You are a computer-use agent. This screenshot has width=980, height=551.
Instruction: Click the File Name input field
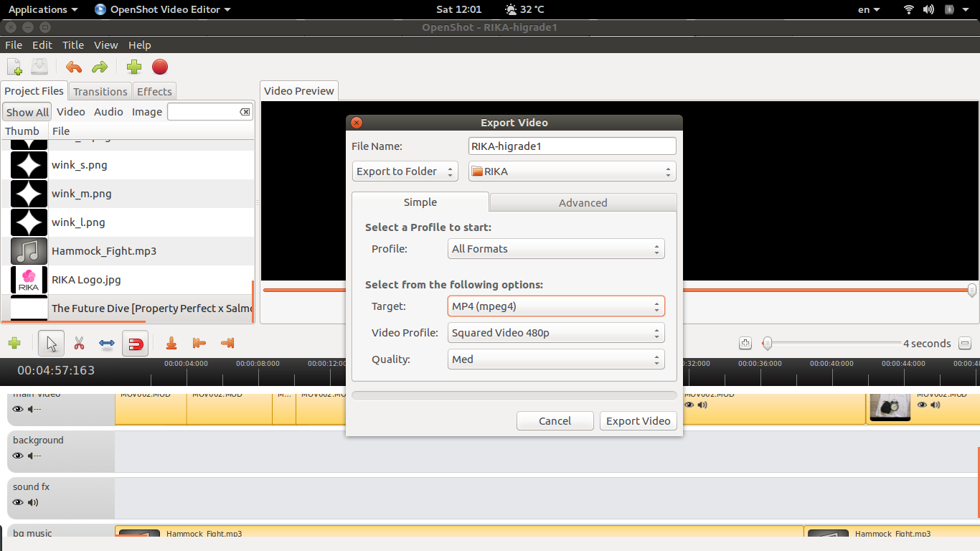pyautogui.click(x=572, y=146)
